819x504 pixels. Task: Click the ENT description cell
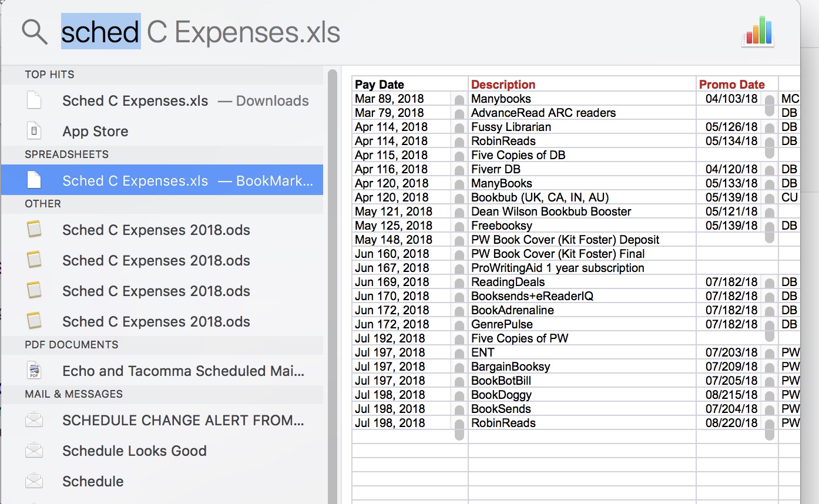tap(582, 352)
